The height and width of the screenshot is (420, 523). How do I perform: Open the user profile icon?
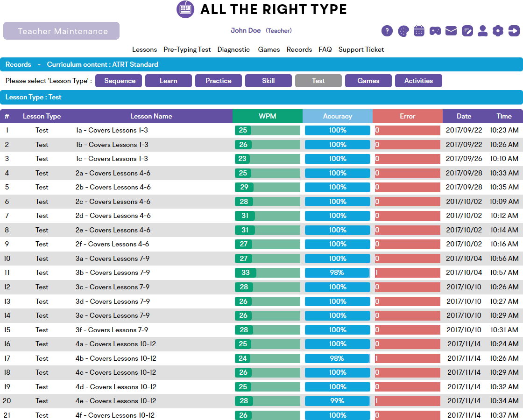point(483,31)
